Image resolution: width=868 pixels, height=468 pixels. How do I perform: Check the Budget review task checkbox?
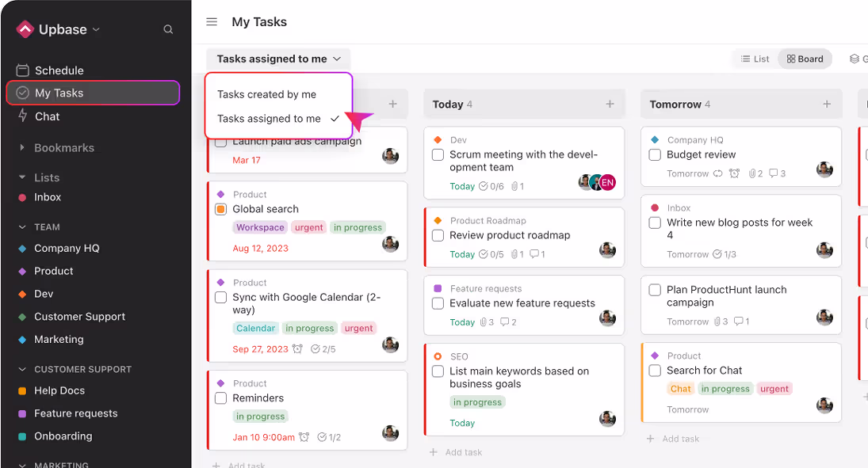click(x=655, y=155)
